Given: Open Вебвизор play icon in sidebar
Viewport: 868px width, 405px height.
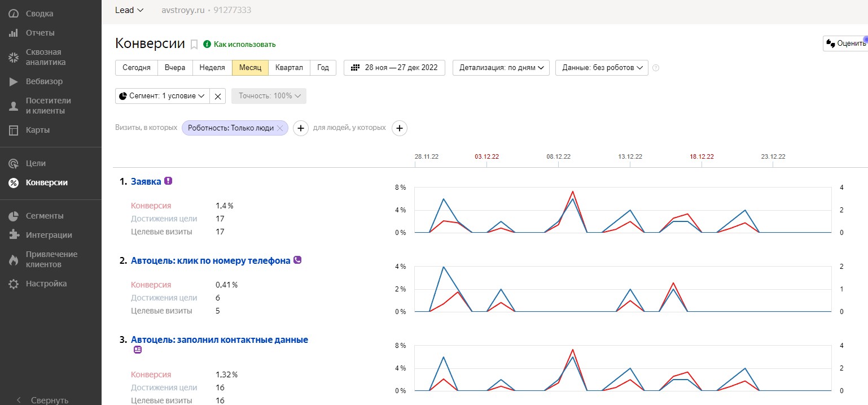Looking at the screenshot, I should (14, 81).
